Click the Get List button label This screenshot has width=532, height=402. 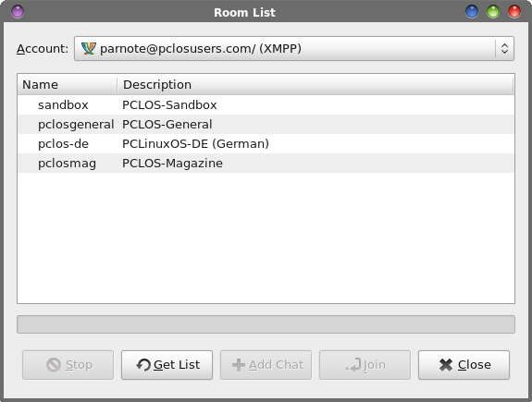177,365
